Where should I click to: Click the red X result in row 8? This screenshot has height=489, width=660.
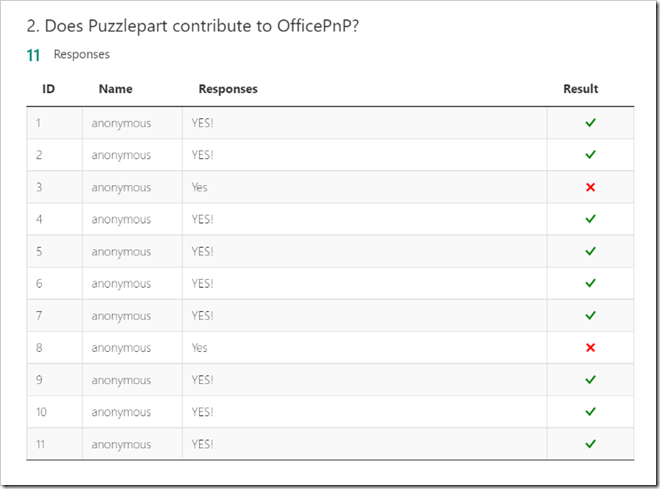(x=590, y=348)
